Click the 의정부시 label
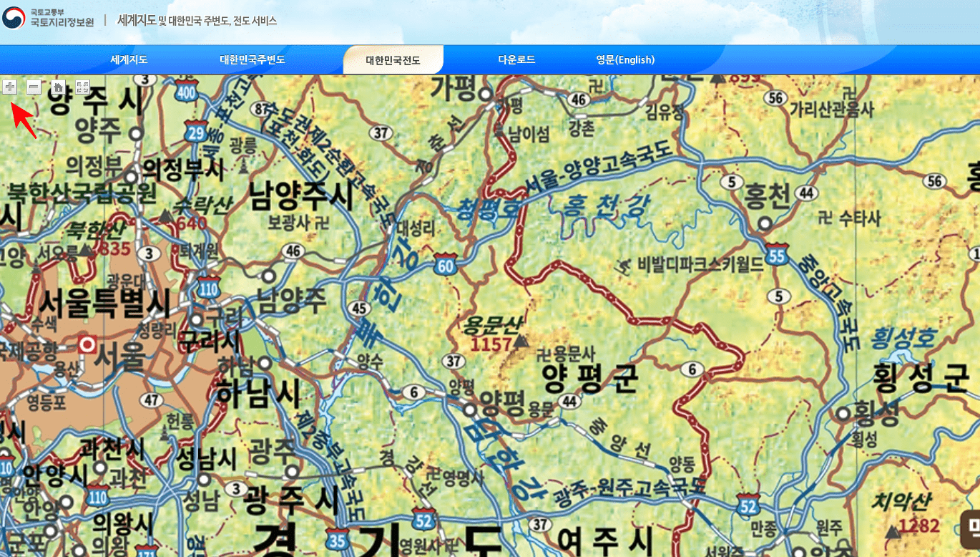This screenshot has width=980, height=557. point(184,169)
